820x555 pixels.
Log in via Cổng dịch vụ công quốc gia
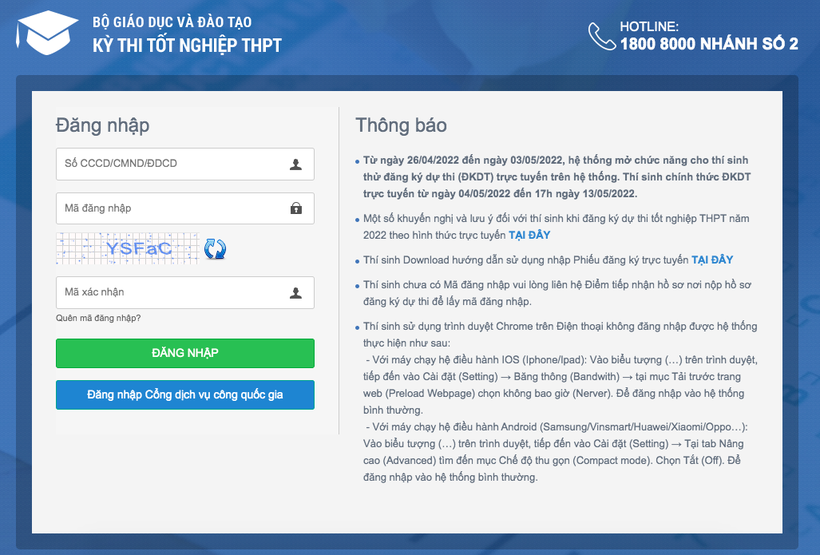(185, 395)
